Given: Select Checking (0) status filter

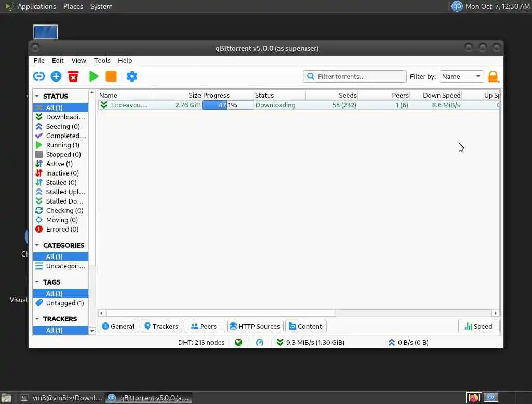Looking at the screenshot, I should point(61,210).
